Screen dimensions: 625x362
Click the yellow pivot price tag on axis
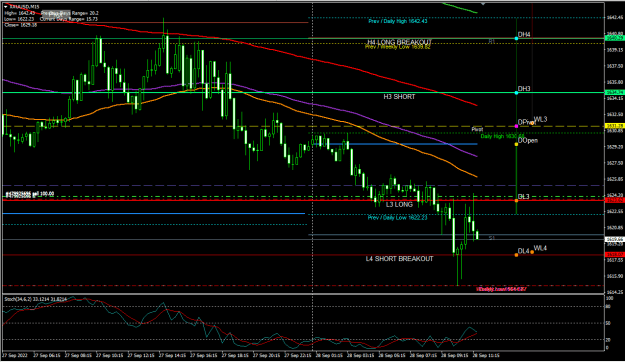click(614, 126)
